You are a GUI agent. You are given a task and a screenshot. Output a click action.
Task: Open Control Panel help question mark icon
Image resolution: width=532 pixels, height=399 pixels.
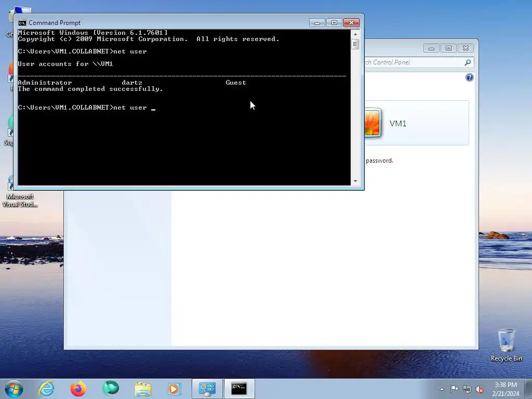(469, 77)
